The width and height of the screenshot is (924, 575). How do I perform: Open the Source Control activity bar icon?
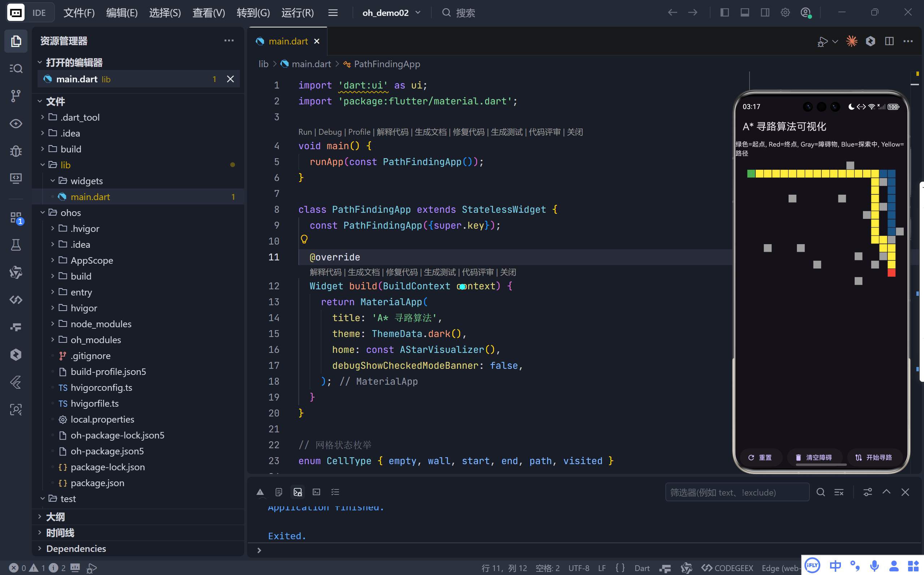[x=16, y=96]
